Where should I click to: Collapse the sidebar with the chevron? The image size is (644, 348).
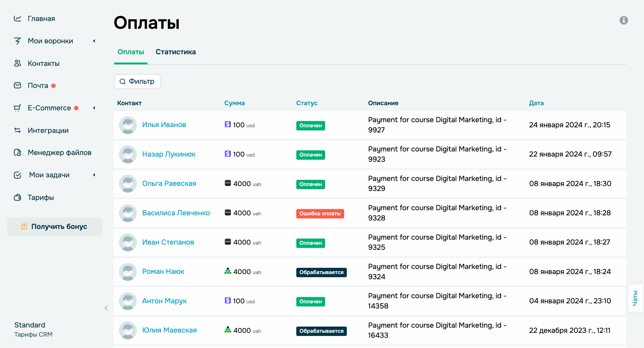tap(106, 308)
